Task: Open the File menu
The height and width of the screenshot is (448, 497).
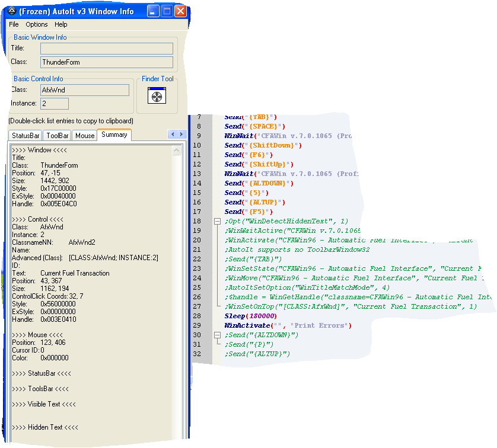Action: [14, 24]
